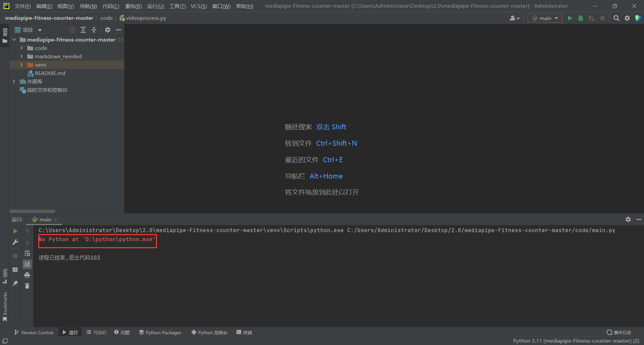Click Python 3.11 interpreter in status bar
Image resolution: width=644 pixels, height=345 pixels.
576,341
